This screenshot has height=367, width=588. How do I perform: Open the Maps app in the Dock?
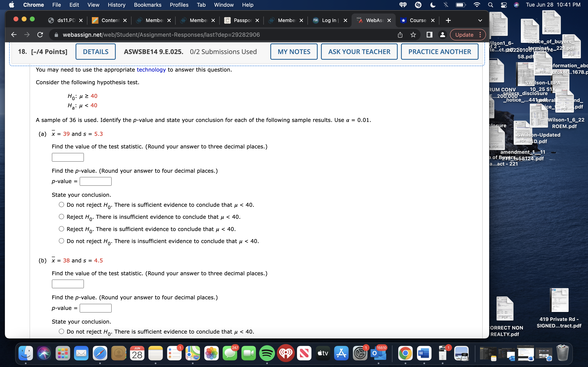click(x=193, y=353)
